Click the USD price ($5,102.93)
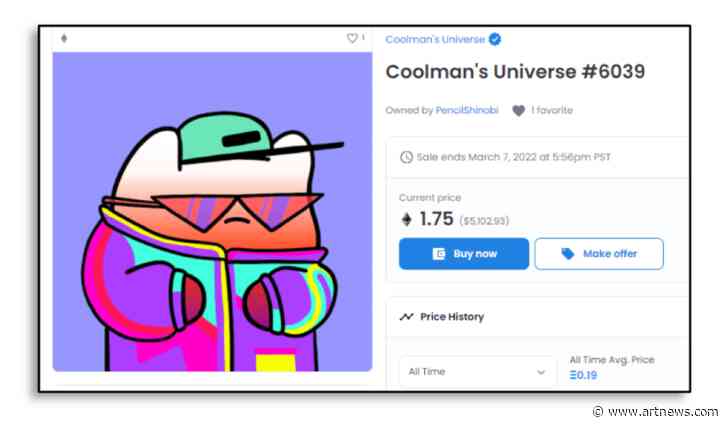 point(484,222)
